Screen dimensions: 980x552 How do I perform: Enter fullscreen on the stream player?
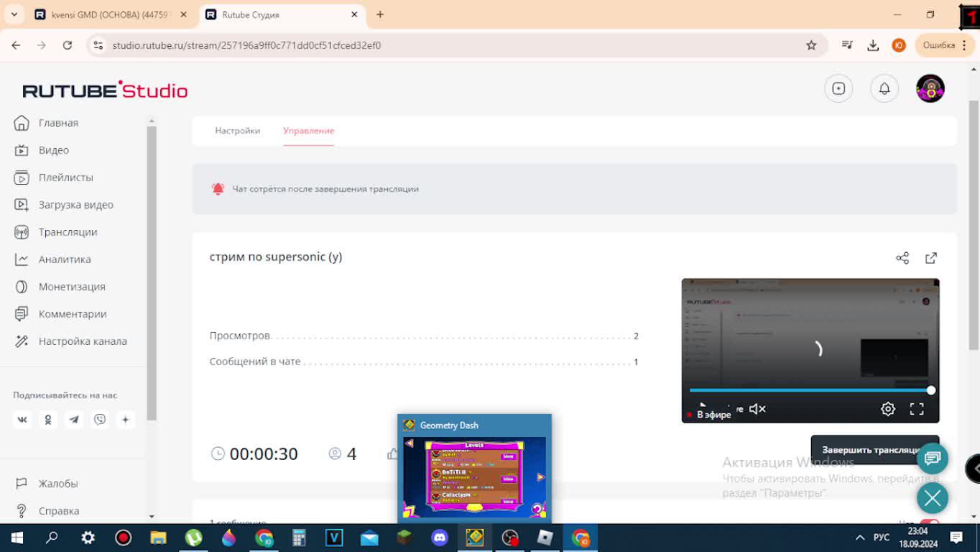pyautogui.click(x=917, y=409)
